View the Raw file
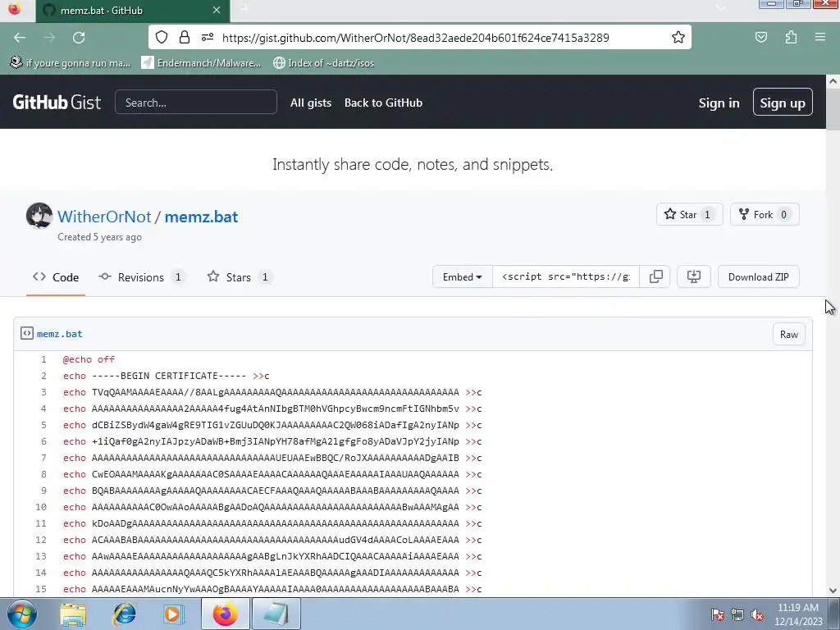Viewport: 840px width, 630px height. point(788,334)
